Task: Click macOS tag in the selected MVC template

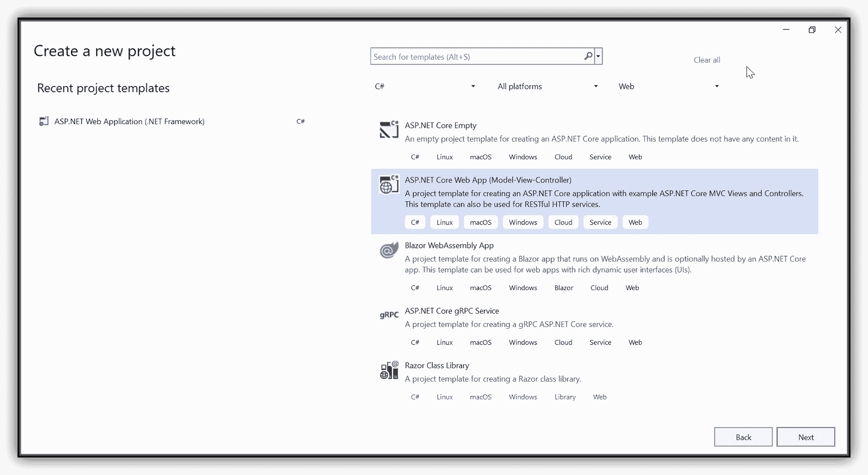Action: tap(480, 222)
